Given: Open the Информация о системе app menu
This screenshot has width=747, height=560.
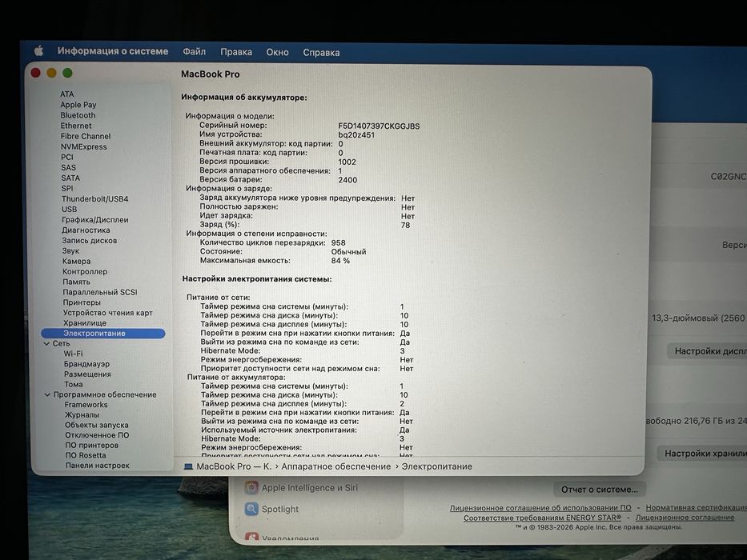Looking at the screenshot, I should click(113, 51).
